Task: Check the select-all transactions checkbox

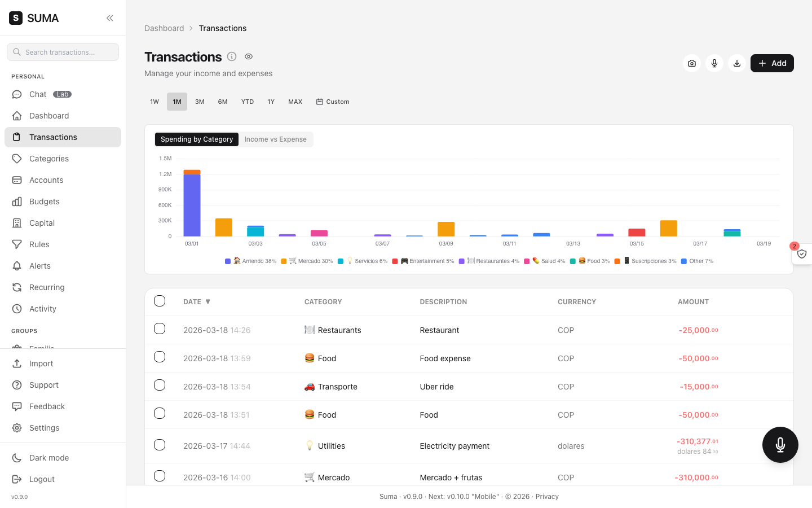Action: (x=160, y=301)
